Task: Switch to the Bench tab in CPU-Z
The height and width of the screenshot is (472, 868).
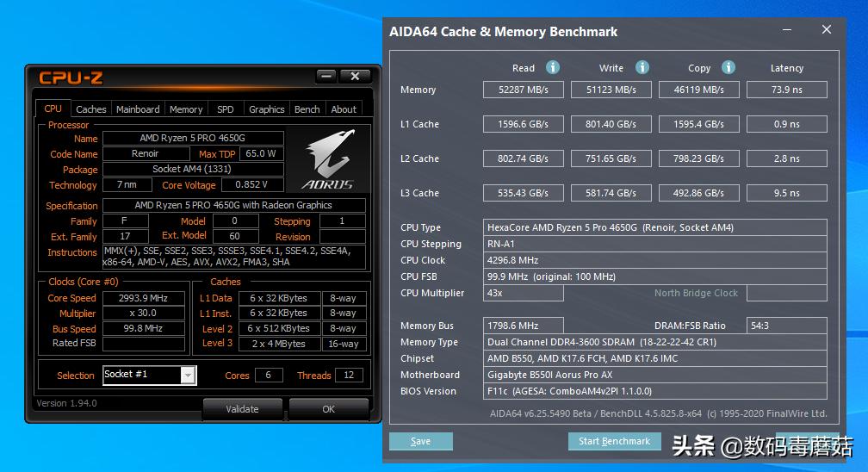Action: (307, 109)
